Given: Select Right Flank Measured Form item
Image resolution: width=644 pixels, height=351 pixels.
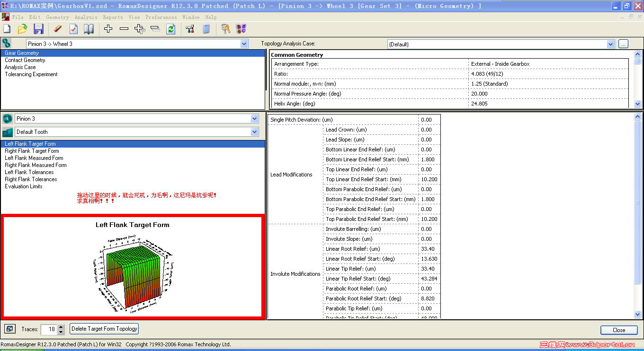Looking at the screenshot, I should (133, 165).
